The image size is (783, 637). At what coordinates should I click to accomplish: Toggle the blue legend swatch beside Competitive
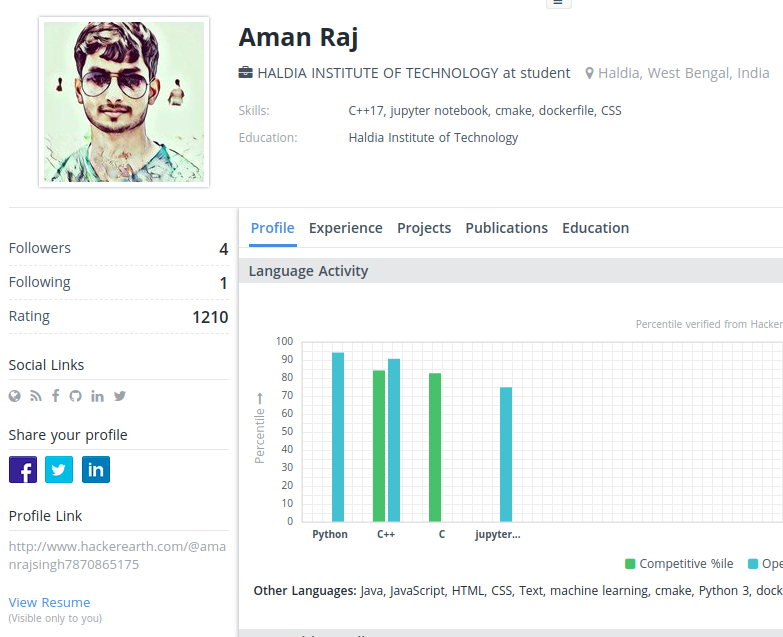coord(753,564)
